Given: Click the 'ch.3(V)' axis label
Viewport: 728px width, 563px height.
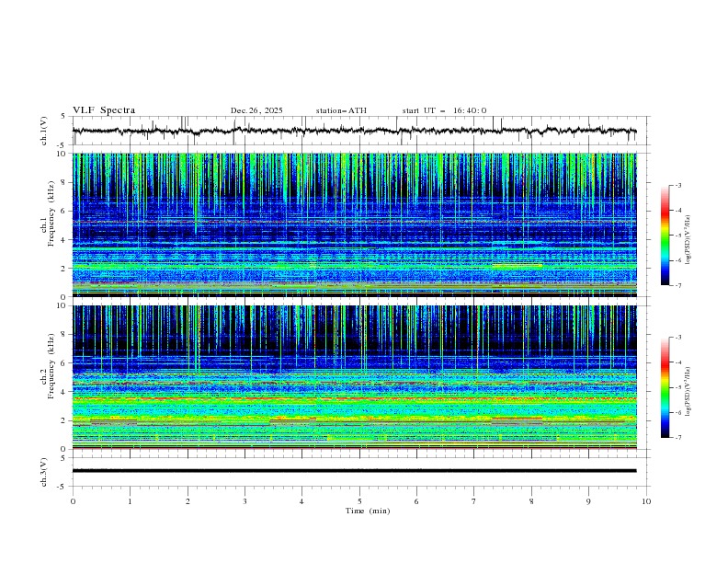Looking at the screenshot, I should coord(44,472).
